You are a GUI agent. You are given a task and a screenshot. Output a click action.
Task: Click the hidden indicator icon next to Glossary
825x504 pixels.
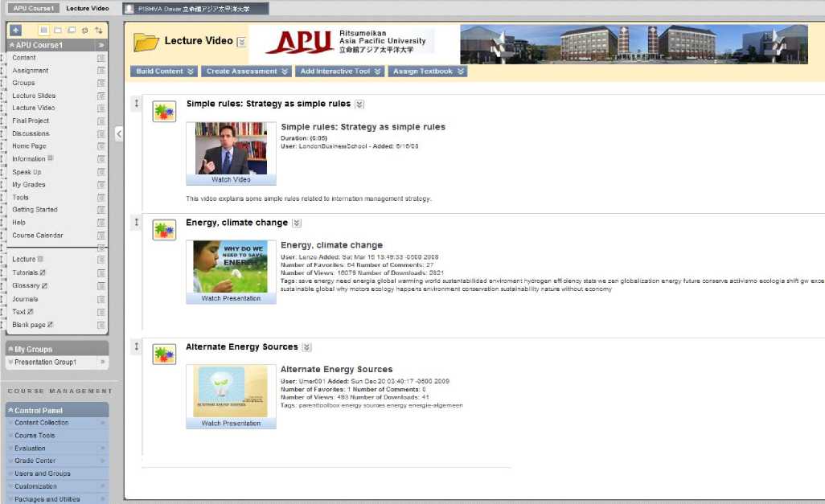(x=45, y=285)
